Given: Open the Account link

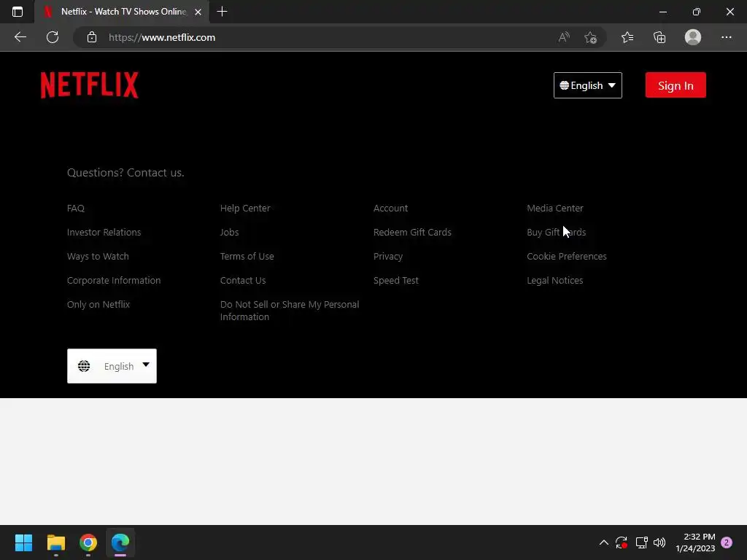Looking at the screenshot, I should (391, 208).
